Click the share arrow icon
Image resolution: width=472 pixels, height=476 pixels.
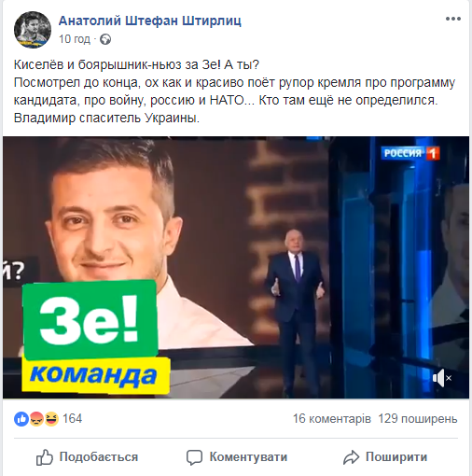pos(351,457)
